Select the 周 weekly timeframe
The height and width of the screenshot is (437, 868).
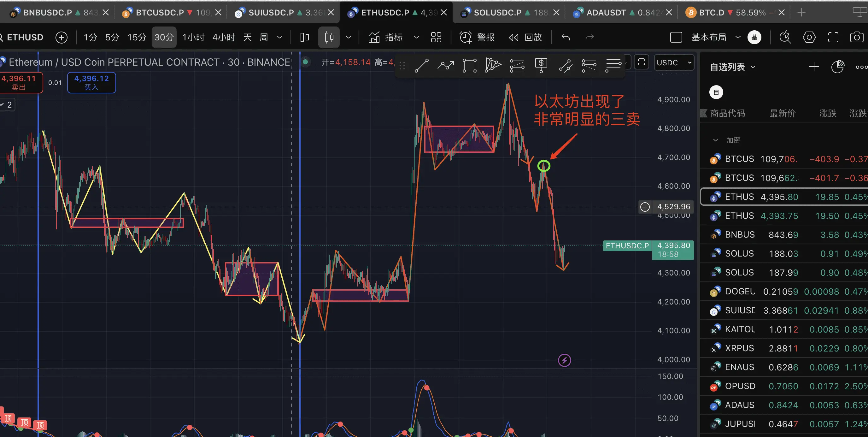point(263,37)
